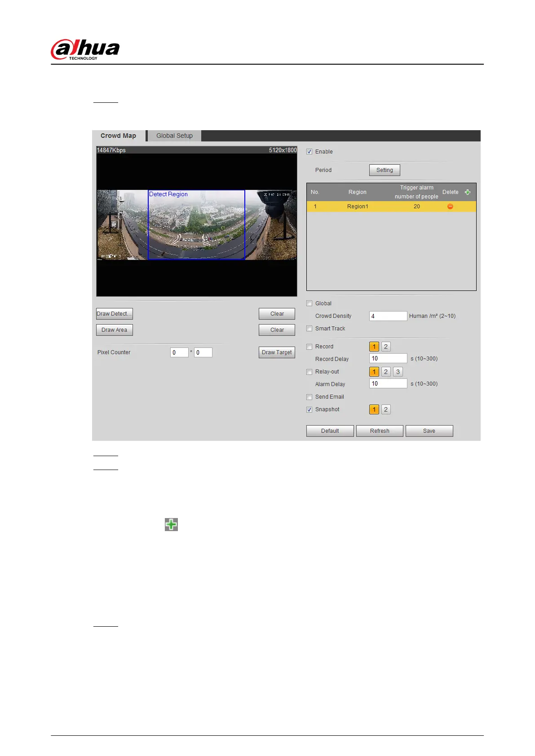Clear the drawn area using Clear beside Draw Area
Viewport: 535px width, 756px height.
[277, 330]
